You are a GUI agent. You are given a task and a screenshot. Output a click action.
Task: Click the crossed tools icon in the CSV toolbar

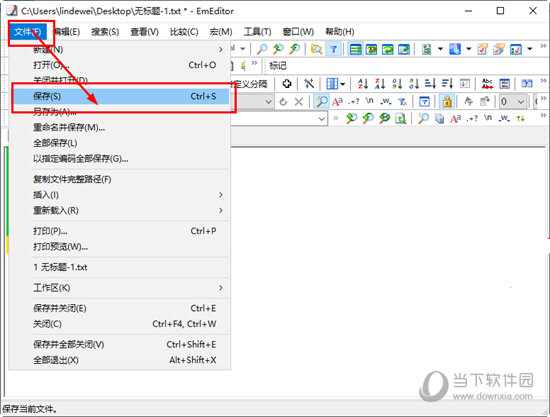pyautogui.click(x=309, y=83)
